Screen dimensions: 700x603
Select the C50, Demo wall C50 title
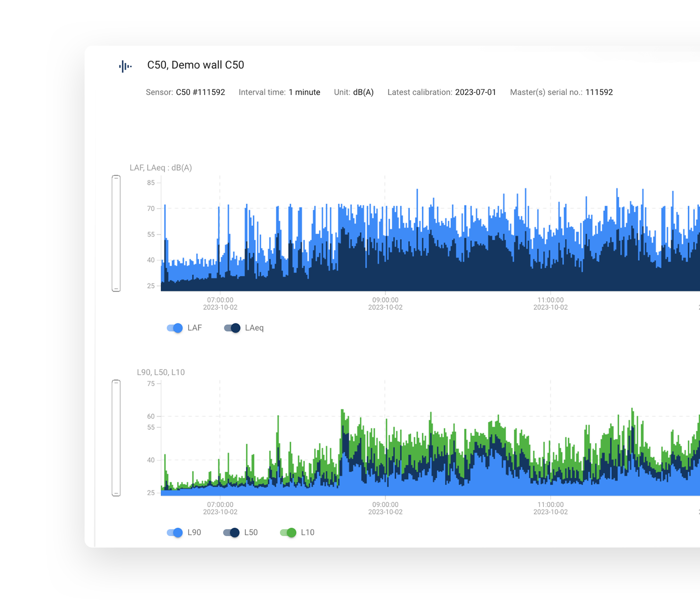195,65
